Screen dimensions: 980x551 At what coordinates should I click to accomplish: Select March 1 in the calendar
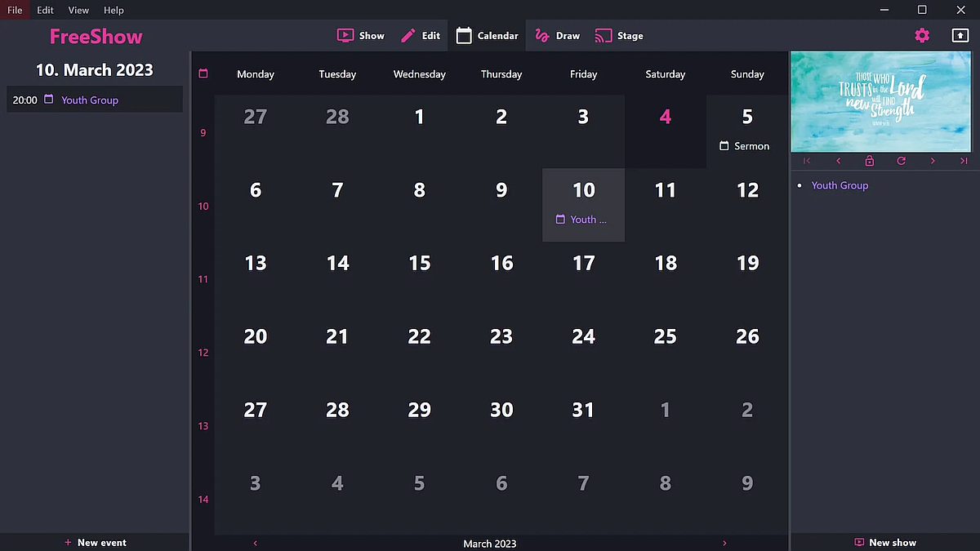coord(419,131)
